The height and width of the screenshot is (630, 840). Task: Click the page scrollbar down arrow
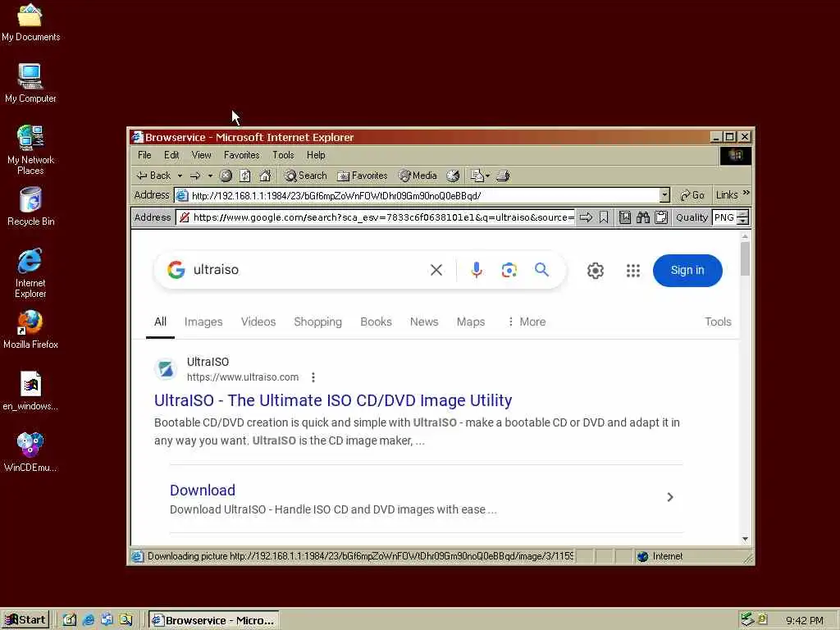745,539
